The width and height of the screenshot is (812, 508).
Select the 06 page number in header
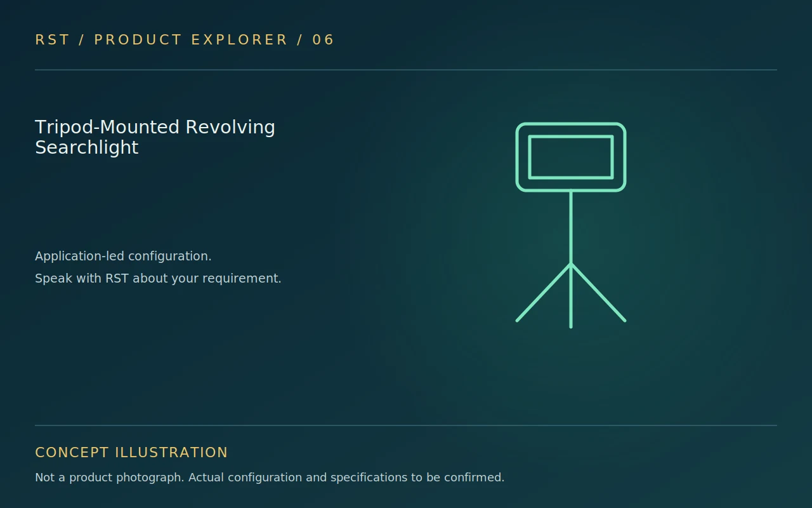click(324, 40)
